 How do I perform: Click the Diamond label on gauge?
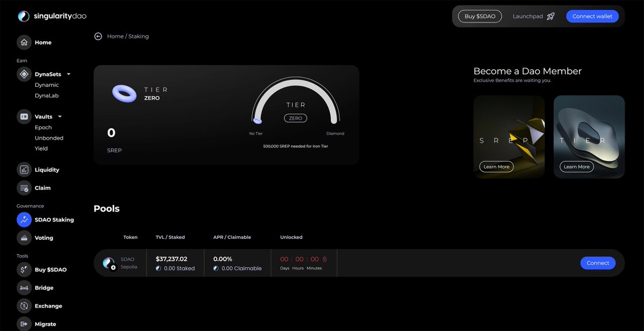[335, 134]
